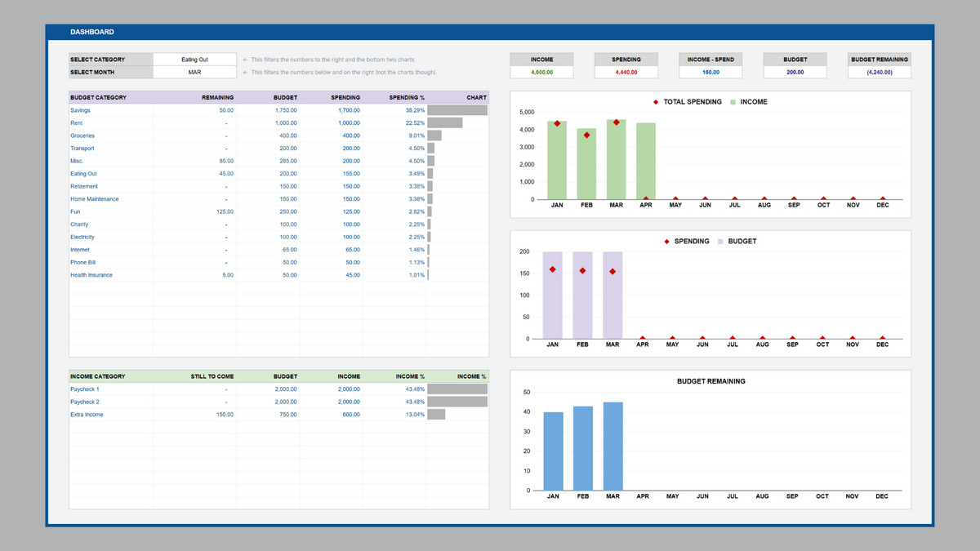The height and width of the screenshot is (551, 980).
Task: Click the Fun category label
Action: click(75, 211)
